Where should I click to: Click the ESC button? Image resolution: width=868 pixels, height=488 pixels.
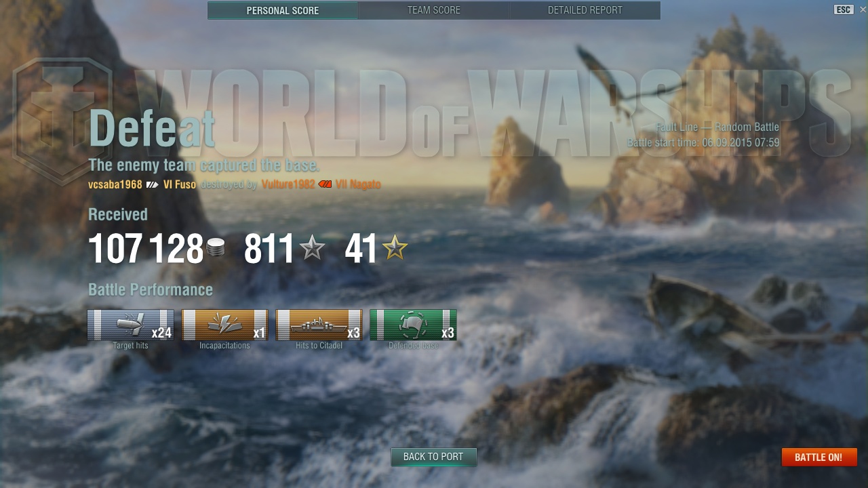coord(844,9)
